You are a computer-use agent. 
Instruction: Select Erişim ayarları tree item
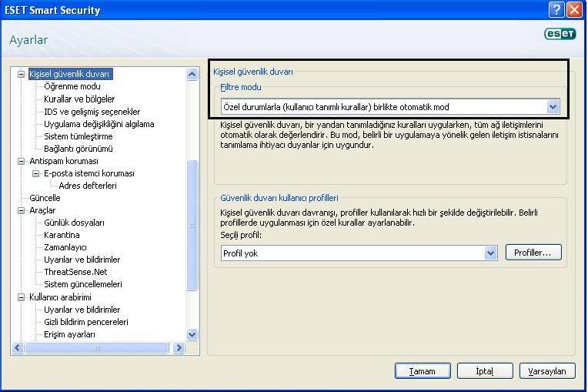[x=70, y=334]
